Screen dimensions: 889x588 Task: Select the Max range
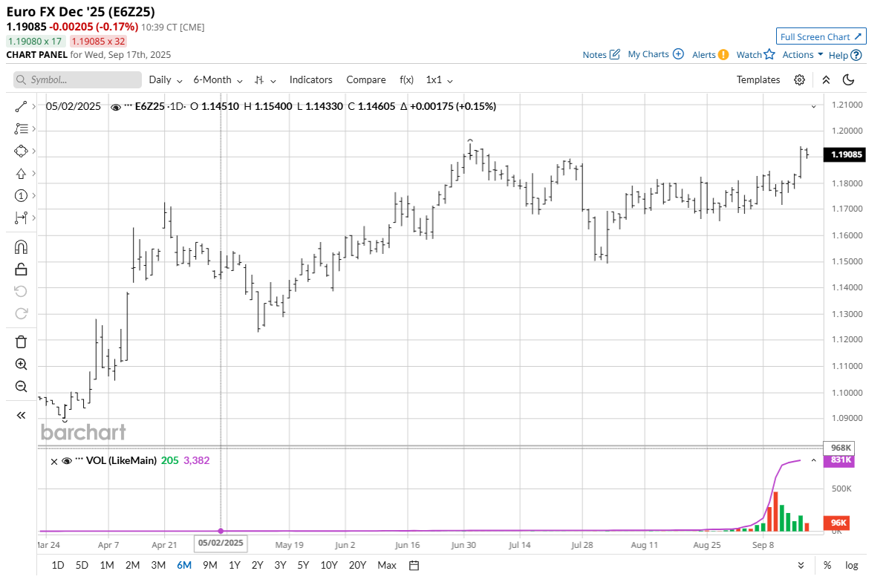[x=387, y=565]
